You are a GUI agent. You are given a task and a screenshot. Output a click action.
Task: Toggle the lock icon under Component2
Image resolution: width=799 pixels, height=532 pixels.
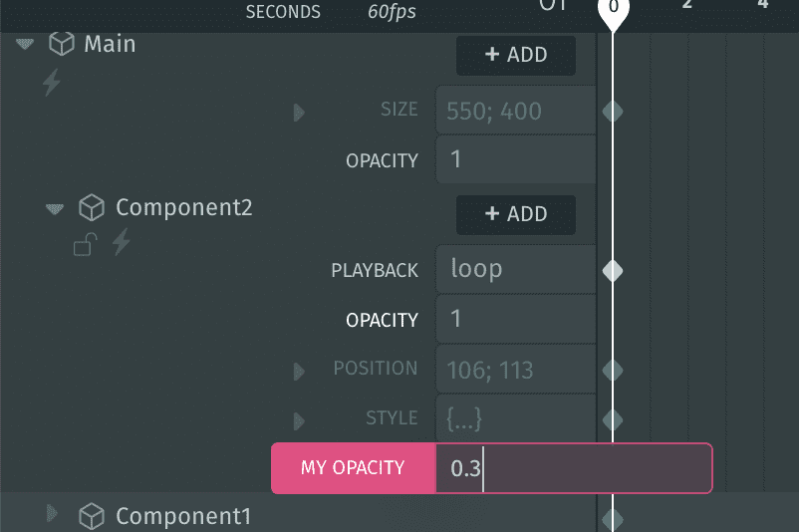[85, 244]
